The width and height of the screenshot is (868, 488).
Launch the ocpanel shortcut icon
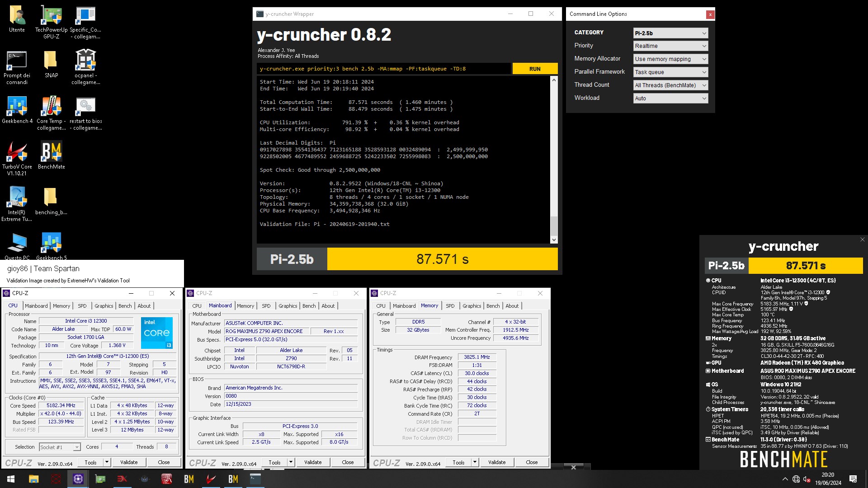click(85, 68)
